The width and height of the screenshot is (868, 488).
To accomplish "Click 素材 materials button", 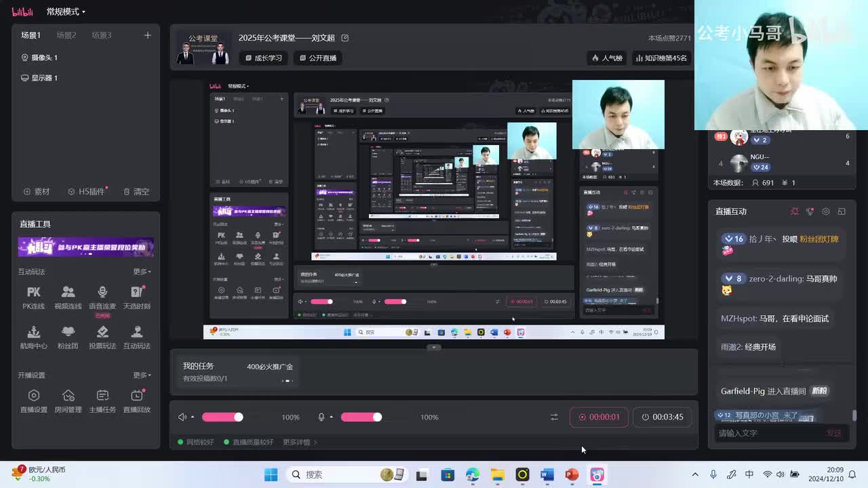I will [37, 192].
